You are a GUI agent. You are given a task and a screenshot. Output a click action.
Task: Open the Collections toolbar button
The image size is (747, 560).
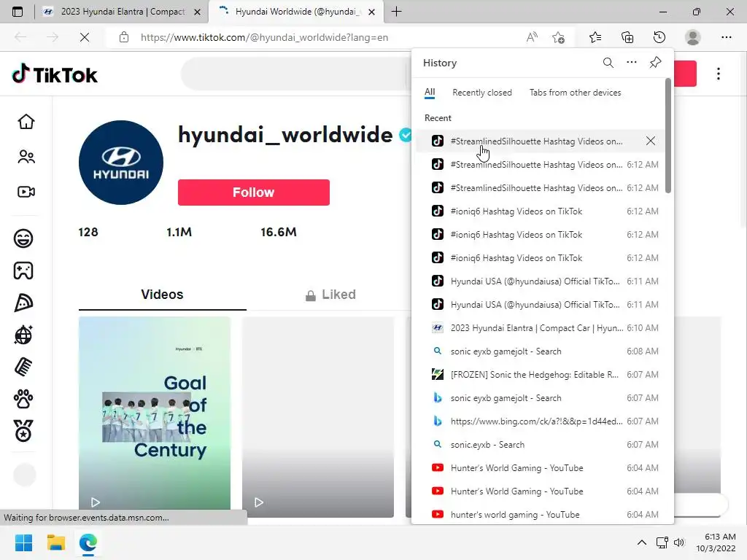click(627, 37)
